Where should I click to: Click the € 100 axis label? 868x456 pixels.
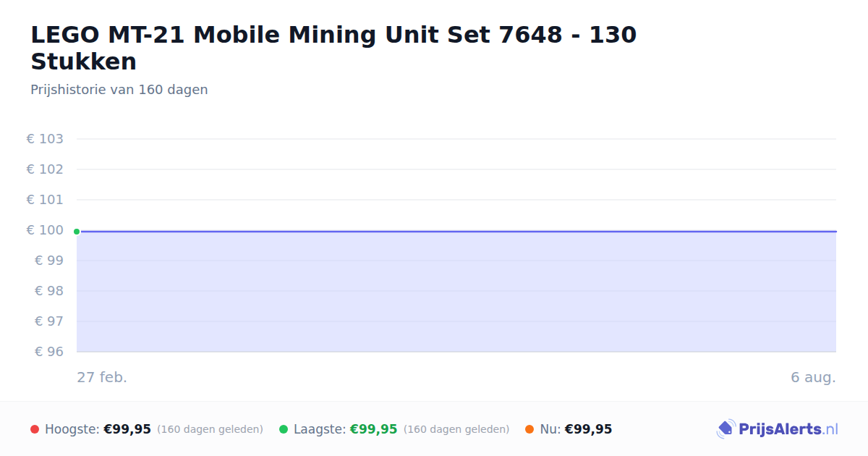click(x=45, y=230)
